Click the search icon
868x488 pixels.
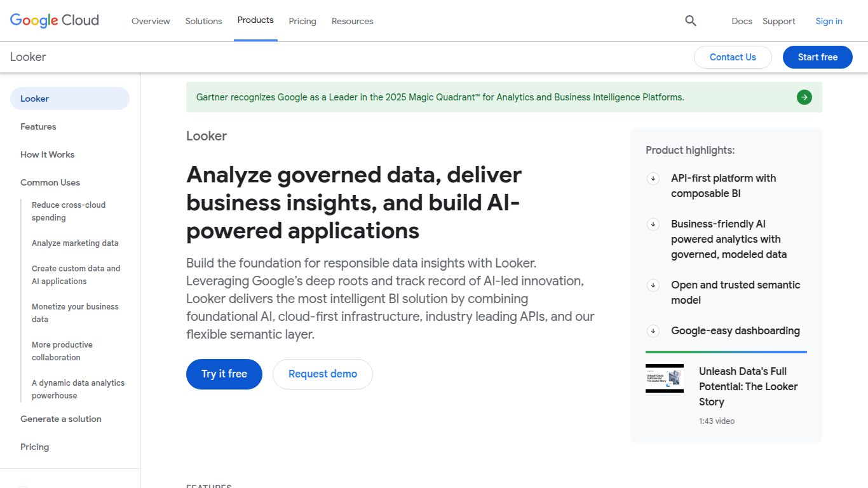coord(691,20)
